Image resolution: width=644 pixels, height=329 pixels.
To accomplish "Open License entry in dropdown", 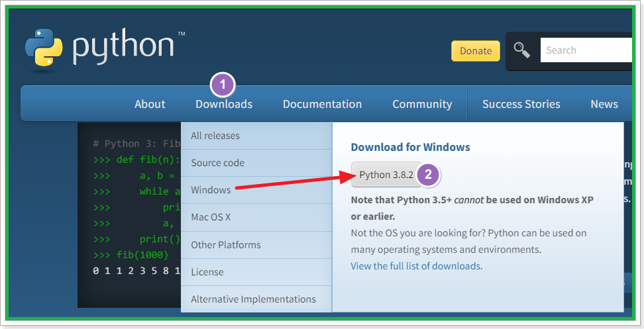I will (256, 272).
